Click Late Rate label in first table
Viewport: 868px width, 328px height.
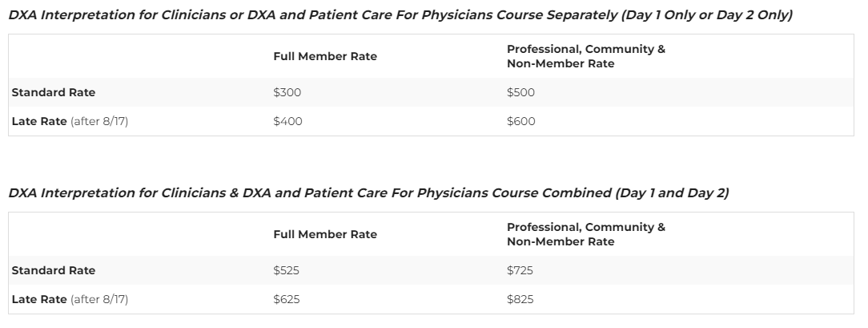coord(39,121)
